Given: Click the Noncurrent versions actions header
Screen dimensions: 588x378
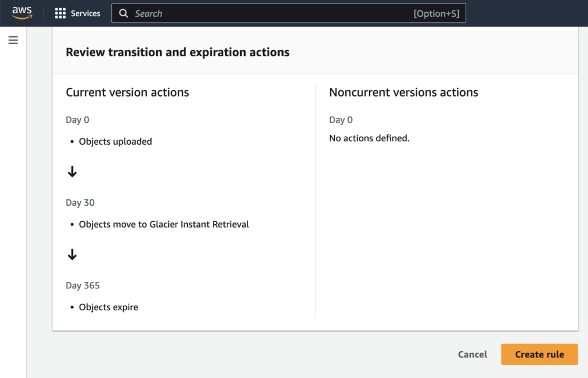Looking at the screenshot, I should tap(403, 92).
